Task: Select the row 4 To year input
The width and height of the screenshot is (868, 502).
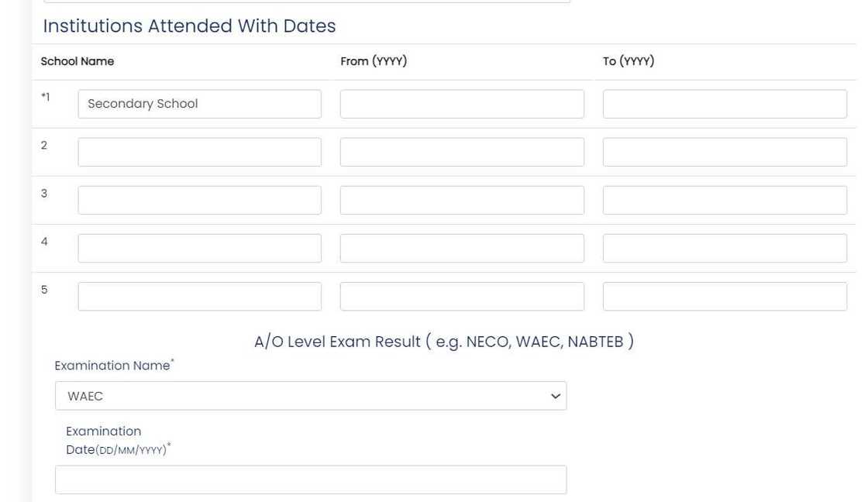Action: pyautogui.click(x=725, y=248)
